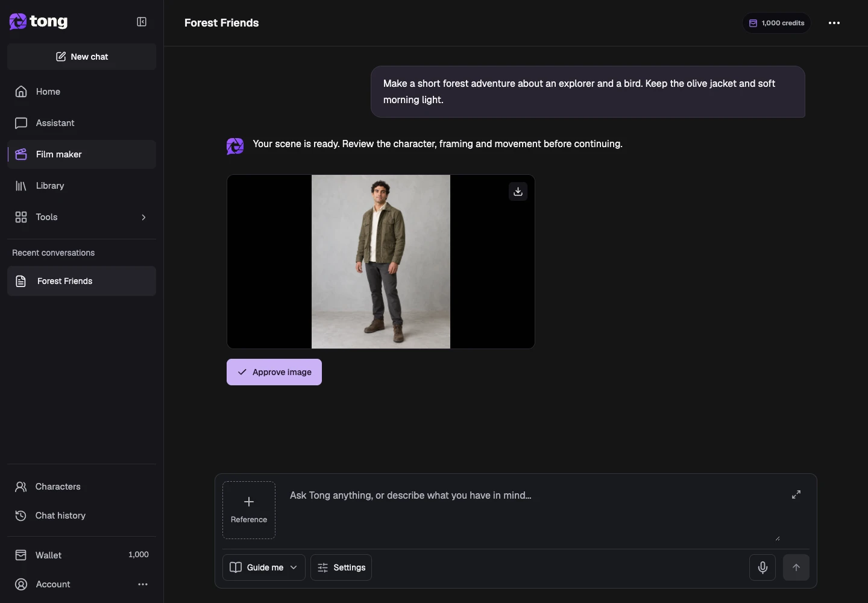
Task: Click the Recent conversations heading
Action: [54, 253]
